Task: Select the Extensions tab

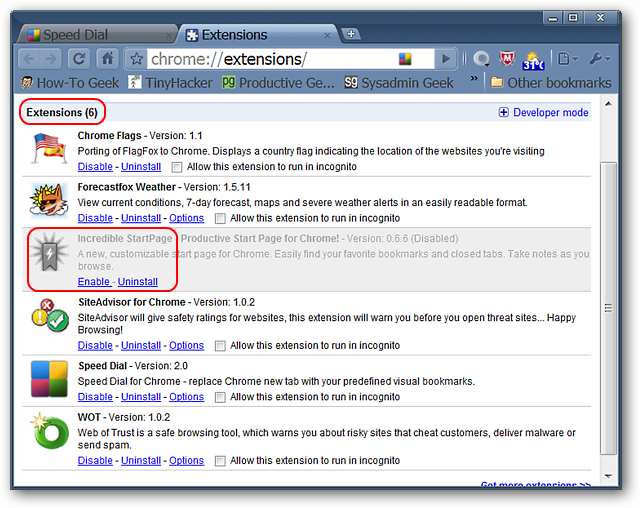Action: [257, 35]
